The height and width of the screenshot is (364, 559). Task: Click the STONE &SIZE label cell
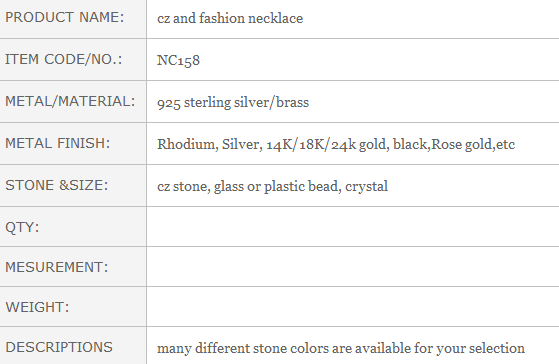pos(73,185)
